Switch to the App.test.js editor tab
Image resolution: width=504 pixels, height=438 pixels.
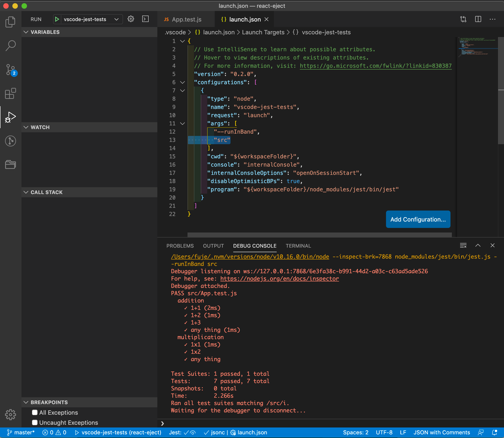pyautogui.click(x=186, y=19)
